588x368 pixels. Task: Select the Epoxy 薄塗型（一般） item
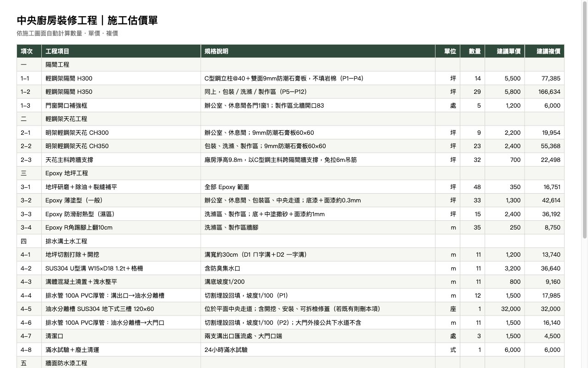tap(290, 201)
